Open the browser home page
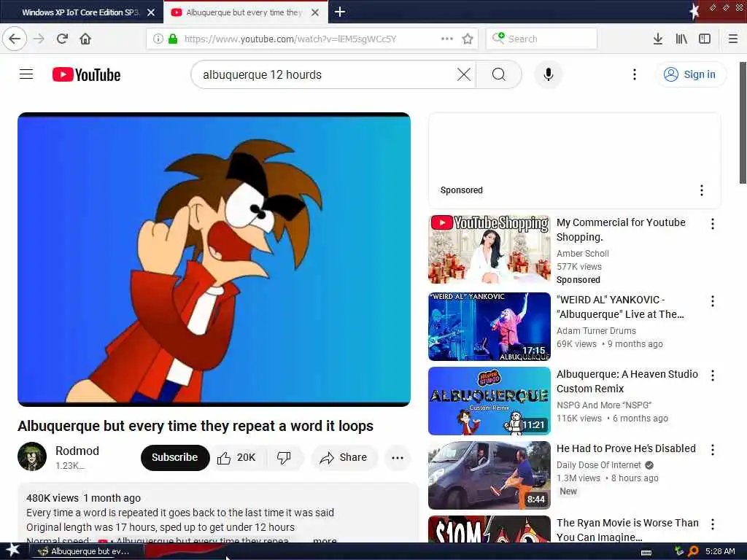Image resolution: width=747 pixels, height=560 pixels. click(x=85, y=39)
